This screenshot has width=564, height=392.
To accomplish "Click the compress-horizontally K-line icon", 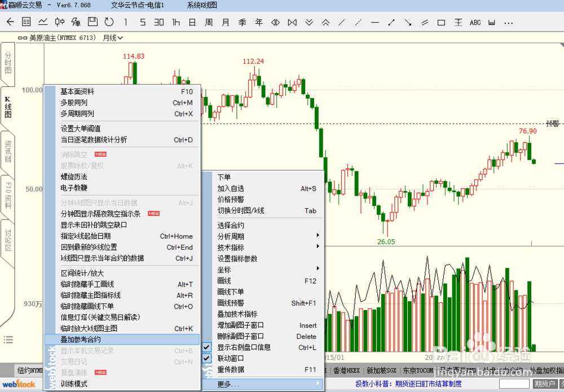I will pyautogui.click(x=292, y=23).
